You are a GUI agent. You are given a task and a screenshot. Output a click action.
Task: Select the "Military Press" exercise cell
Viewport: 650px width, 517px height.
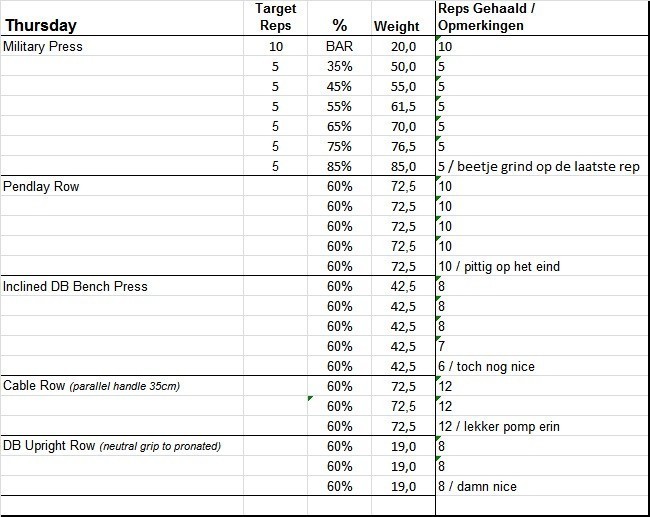[44, 46]
